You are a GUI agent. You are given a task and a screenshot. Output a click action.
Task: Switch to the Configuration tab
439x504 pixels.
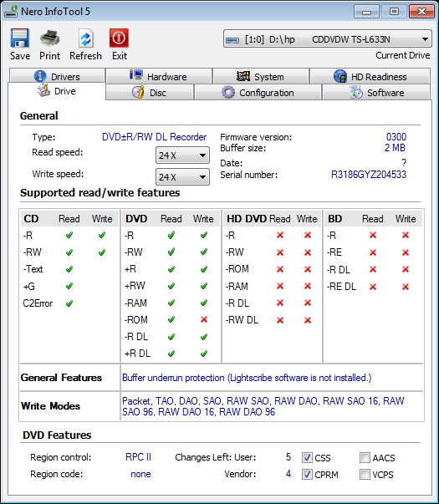click(258, 93)
